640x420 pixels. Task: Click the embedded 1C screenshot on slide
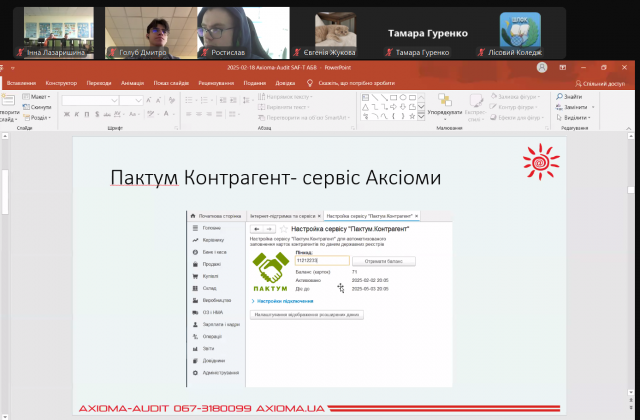point(319,298)
